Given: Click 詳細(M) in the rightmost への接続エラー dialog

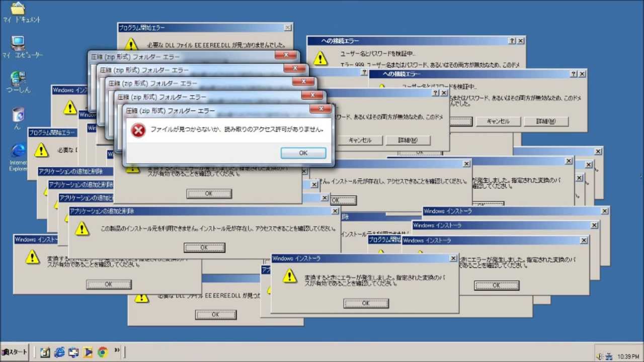Looking at the screenshot, I should tap(546, 121).
